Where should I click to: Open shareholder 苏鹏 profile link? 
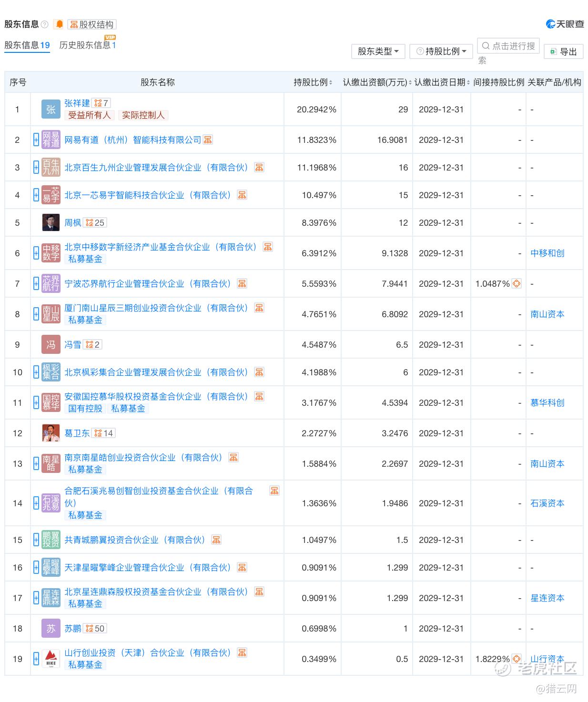pyautogui.click(x=73, y=629)
